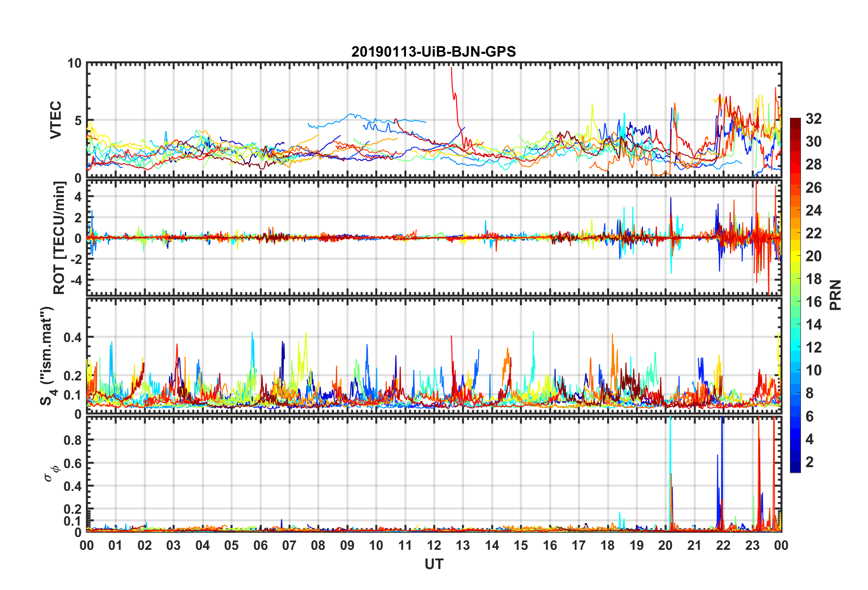Click the PRN colorbar

[795, 295]
